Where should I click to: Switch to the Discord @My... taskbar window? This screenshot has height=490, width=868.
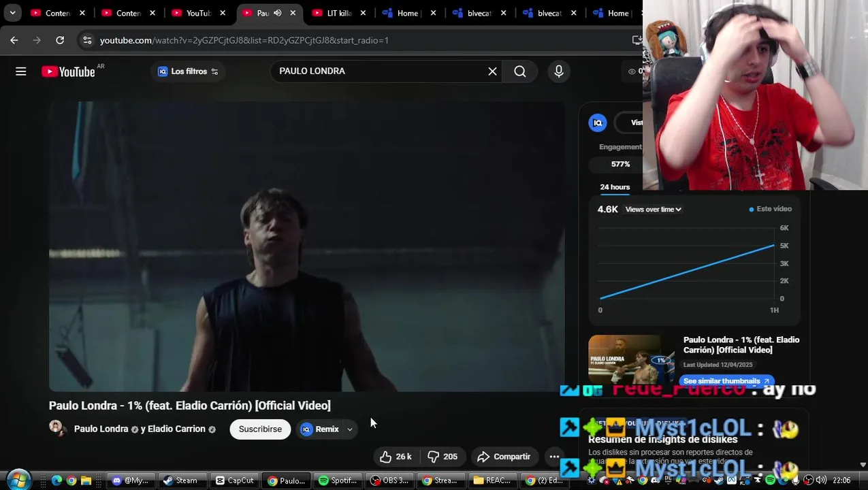(x=130, y=480)
